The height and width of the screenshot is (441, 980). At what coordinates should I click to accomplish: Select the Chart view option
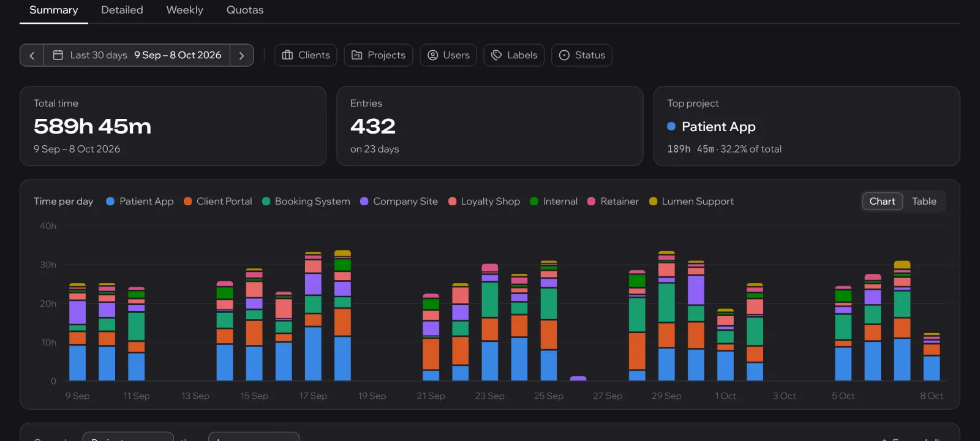tap(882, 202)
